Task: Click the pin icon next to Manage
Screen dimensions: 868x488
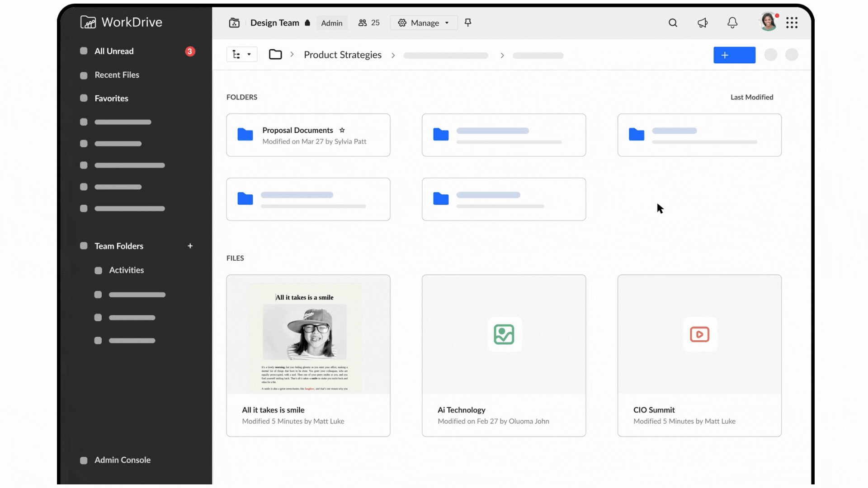Action: (x=468, y=23)
